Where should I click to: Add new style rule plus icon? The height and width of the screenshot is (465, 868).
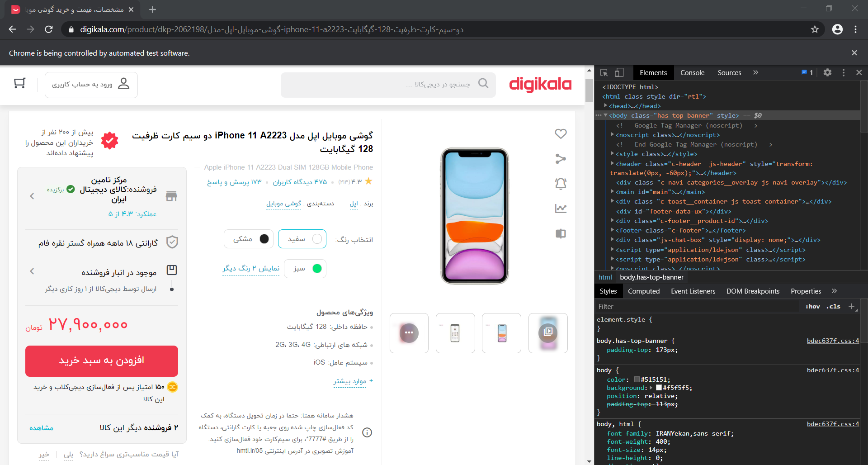pos(851,306)
